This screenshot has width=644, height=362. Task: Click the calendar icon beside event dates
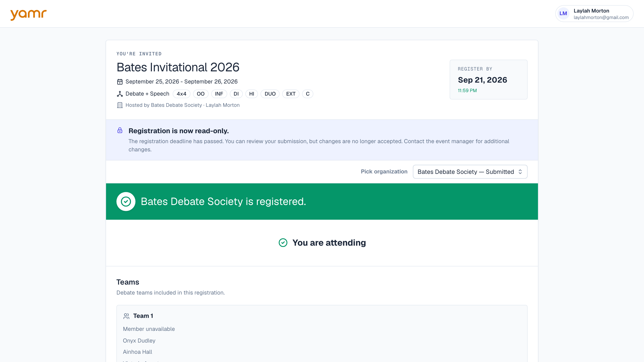coord(120,82)
